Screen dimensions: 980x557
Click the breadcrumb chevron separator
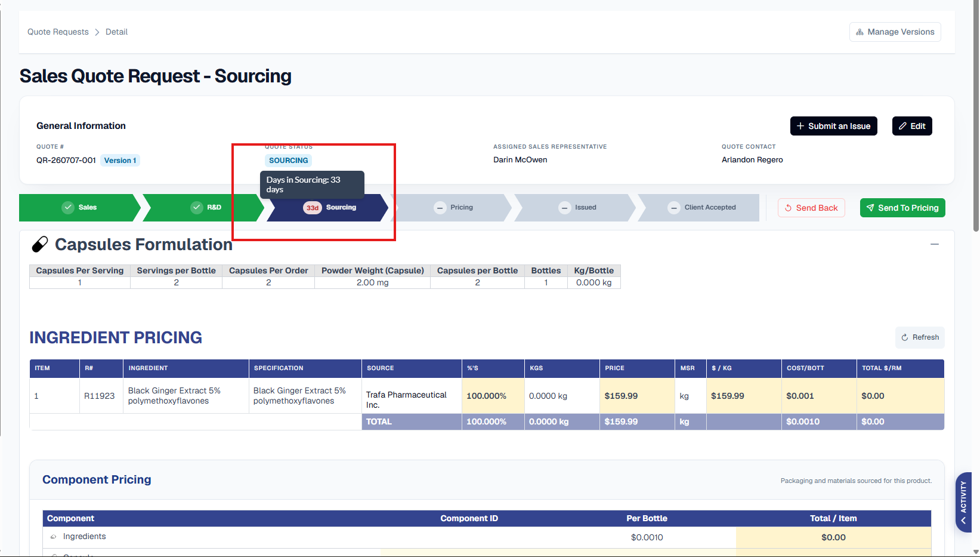[97, 32]
